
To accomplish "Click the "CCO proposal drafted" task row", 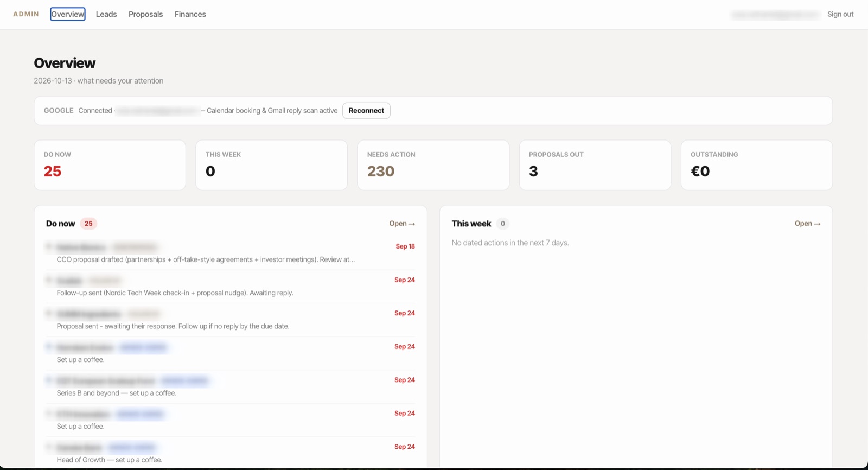I will click(x=231, y=253).
